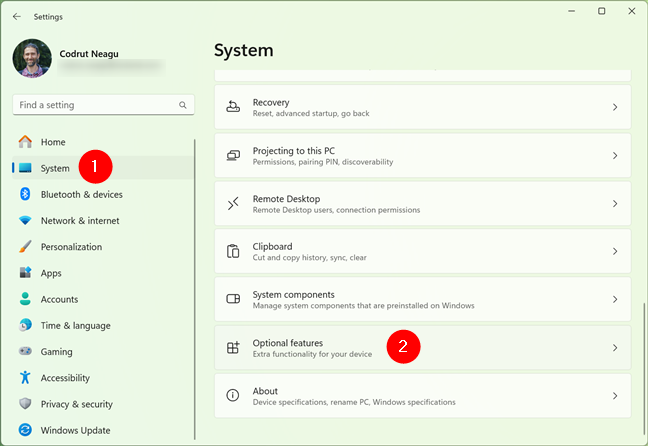Open System components title text
648x446 pixels.
pos(293,294)
